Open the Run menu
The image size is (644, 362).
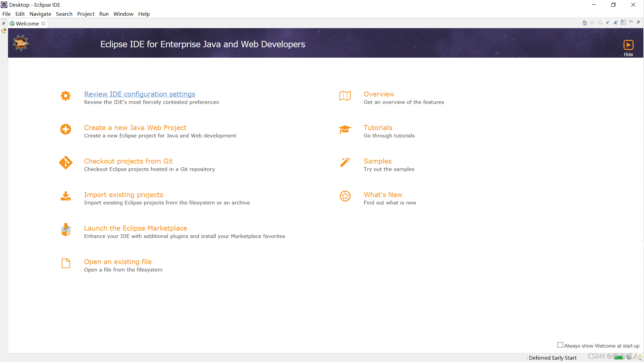point(104,14)
